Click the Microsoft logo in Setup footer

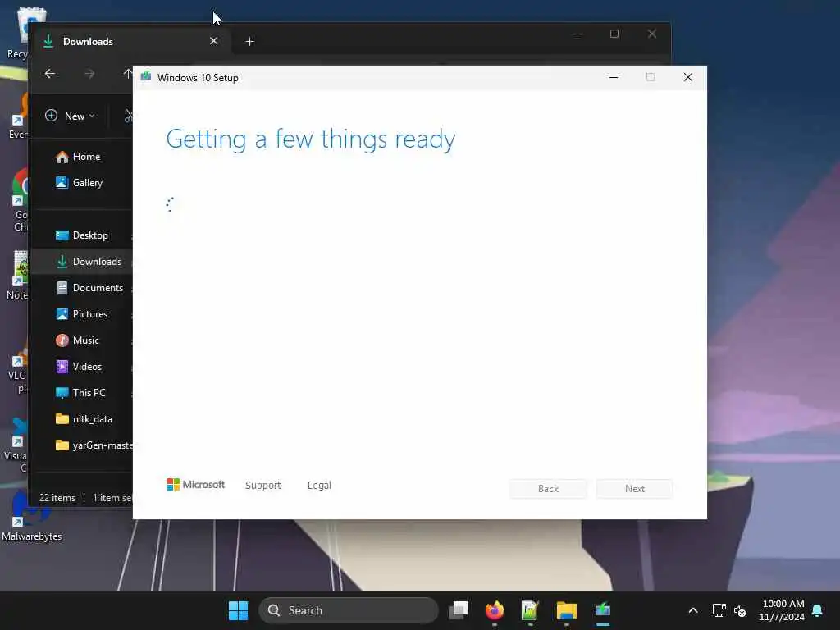tap(196, 485)
